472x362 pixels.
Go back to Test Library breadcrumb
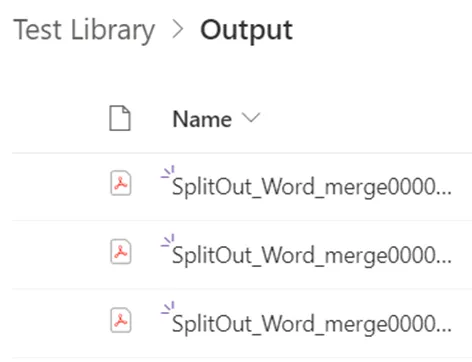point(84,31)
